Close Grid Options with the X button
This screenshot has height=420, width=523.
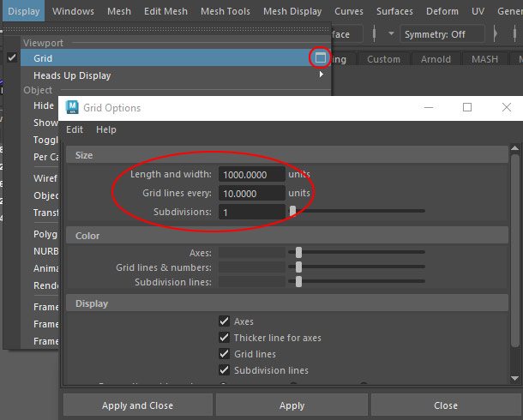505,108
